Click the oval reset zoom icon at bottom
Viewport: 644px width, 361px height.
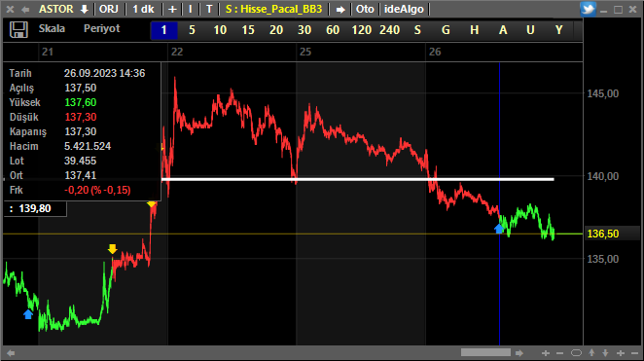point(576,353)
